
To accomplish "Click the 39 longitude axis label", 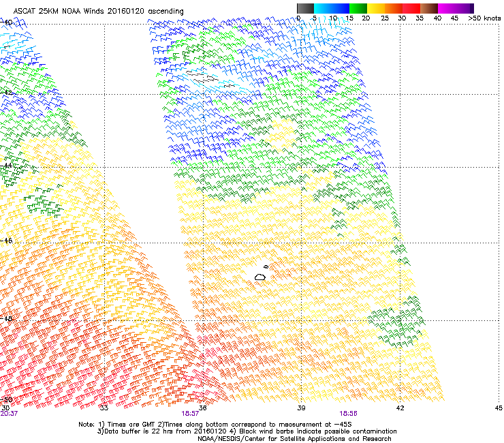I will [x=301, y=408].
